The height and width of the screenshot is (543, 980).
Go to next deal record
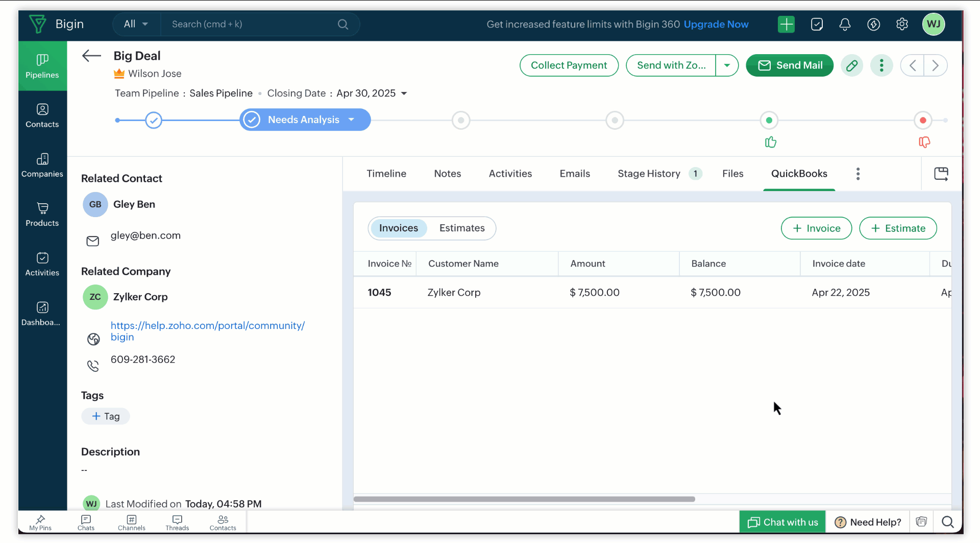pos(936,65)
